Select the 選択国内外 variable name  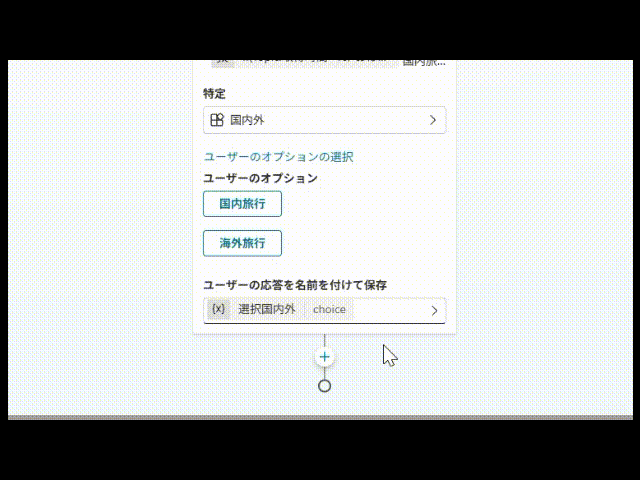click(x=267, y=309)
